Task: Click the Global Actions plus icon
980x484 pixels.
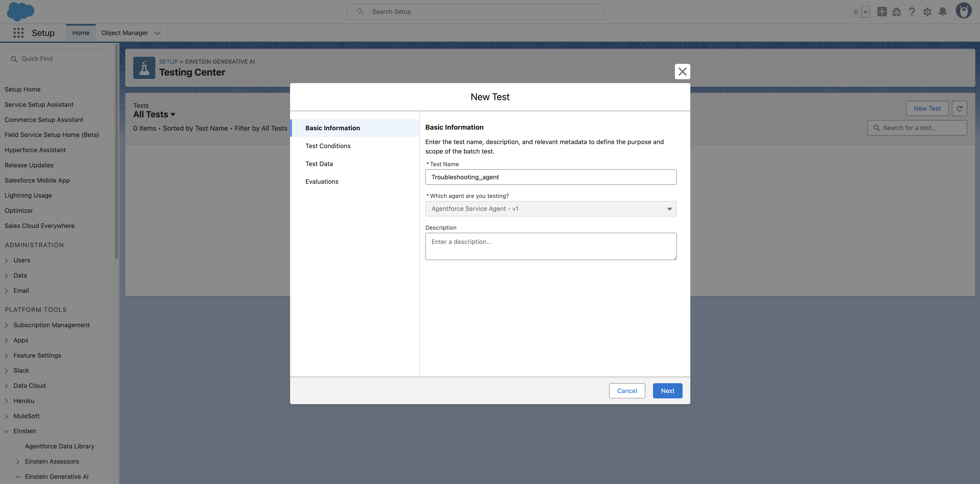Action: pos(882,12)
